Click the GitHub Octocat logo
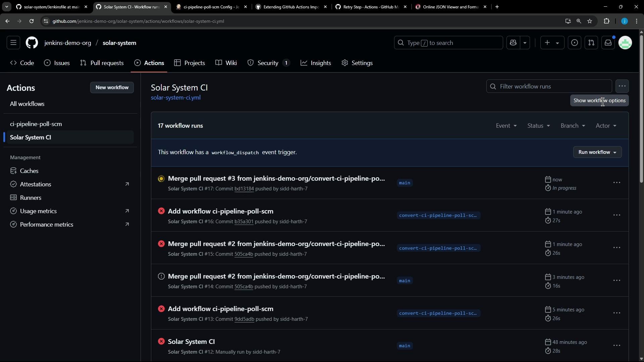The height and width of the screenshot is (362, 644). click(x=32, y=43)
